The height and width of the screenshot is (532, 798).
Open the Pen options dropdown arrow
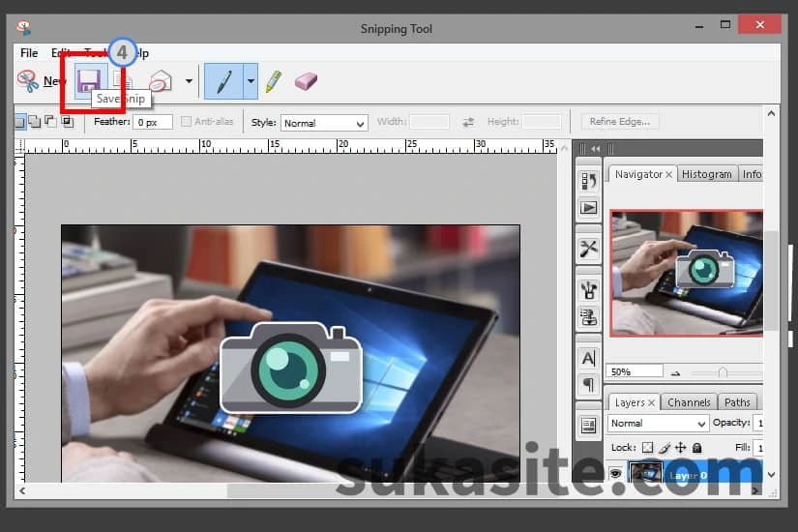251,81
